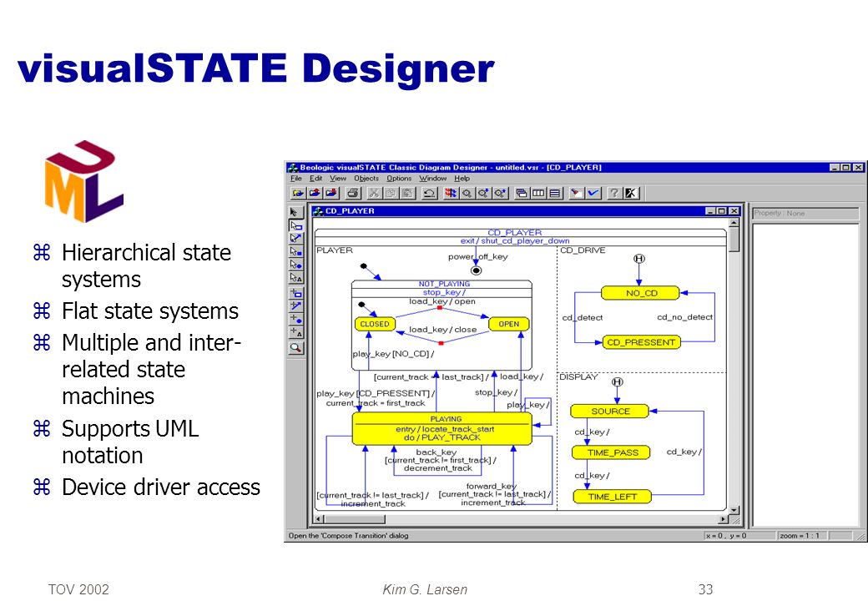Select the PLAYING state header

[x=442, y=419]
